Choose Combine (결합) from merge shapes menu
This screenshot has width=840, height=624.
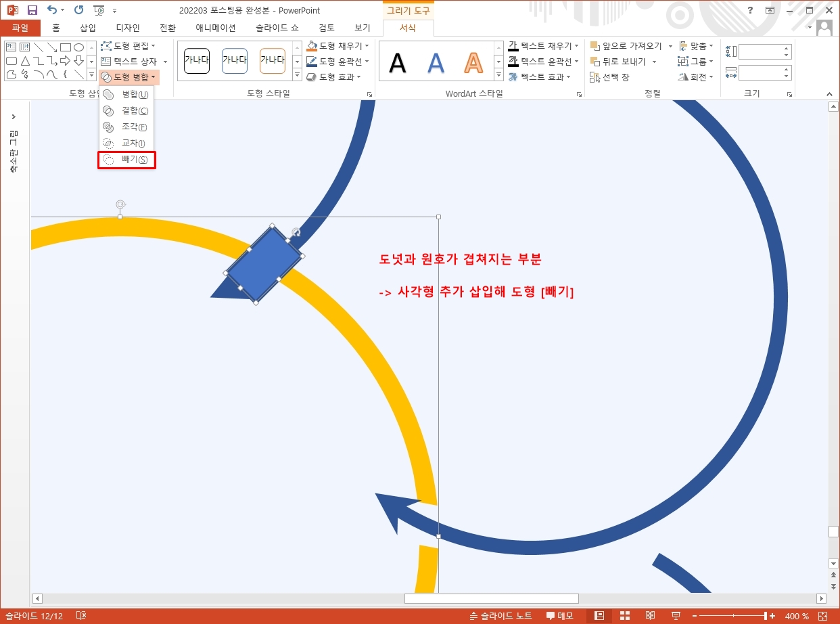click(x=126, y=110)
